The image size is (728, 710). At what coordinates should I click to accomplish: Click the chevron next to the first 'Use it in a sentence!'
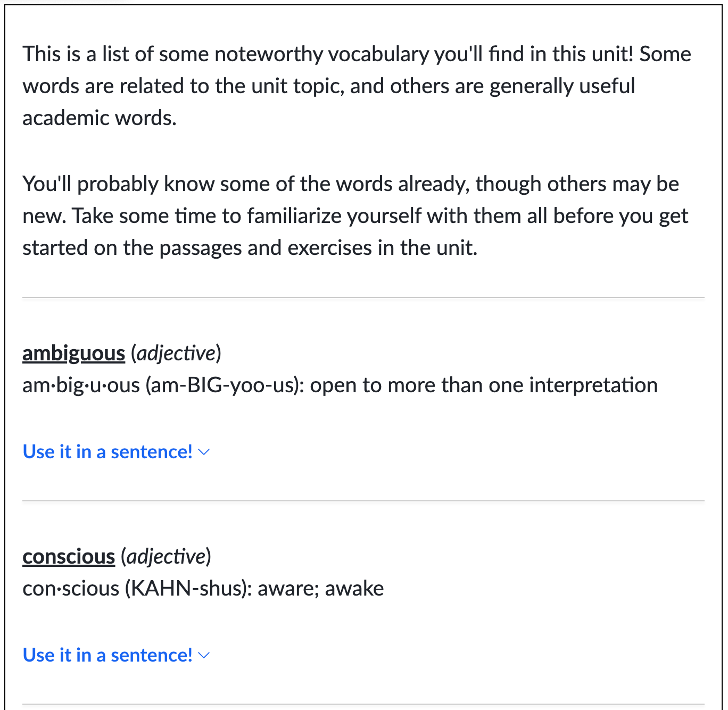pos(204,452)
